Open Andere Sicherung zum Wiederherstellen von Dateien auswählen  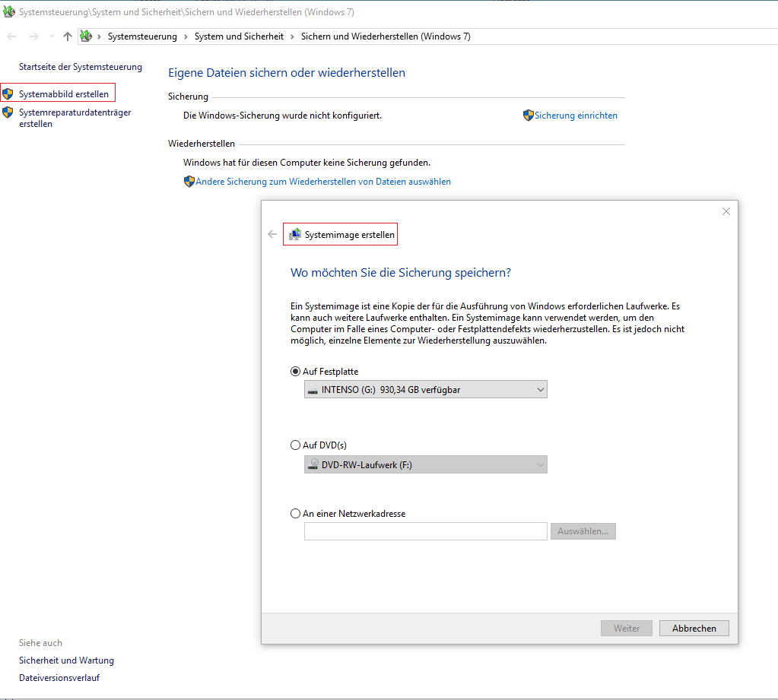(x=323, y=182)
